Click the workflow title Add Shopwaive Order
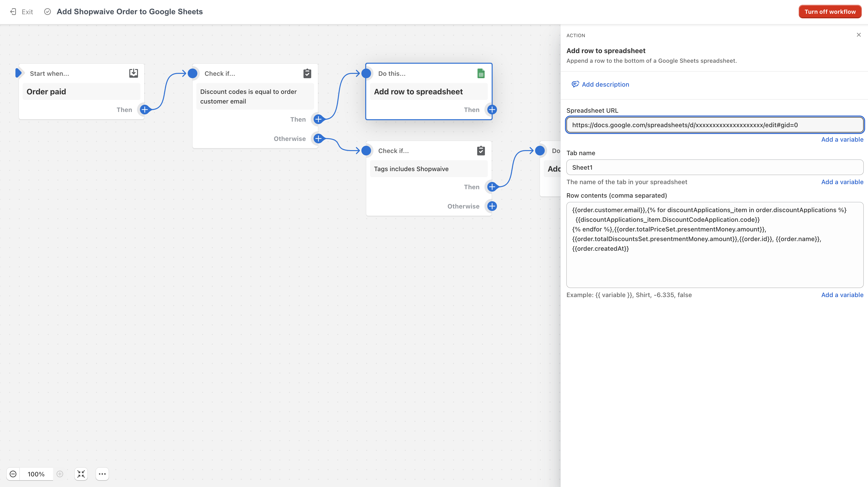The width and height of the screenshot is (868, 487). pos(130,12)
